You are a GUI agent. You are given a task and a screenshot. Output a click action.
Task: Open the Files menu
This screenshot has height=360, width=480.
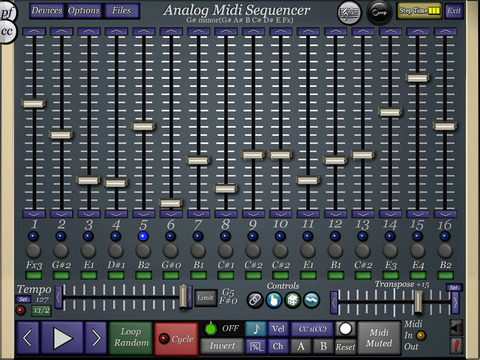122,11
